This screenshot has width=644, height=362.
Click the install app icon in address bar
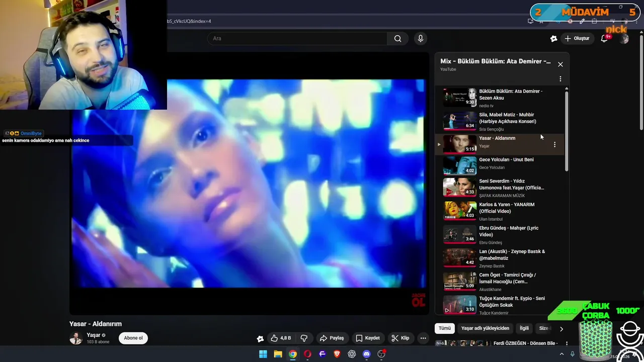click(x=530, y=21)
